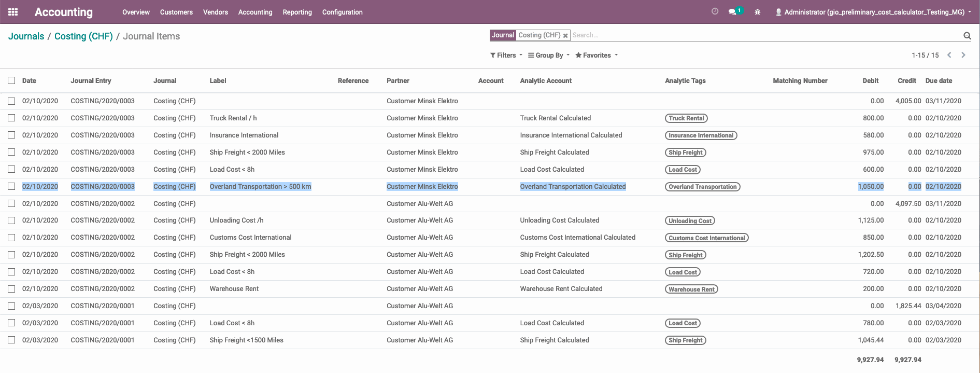
Task: Open the Configuration menu
Action: coord(342,12)
